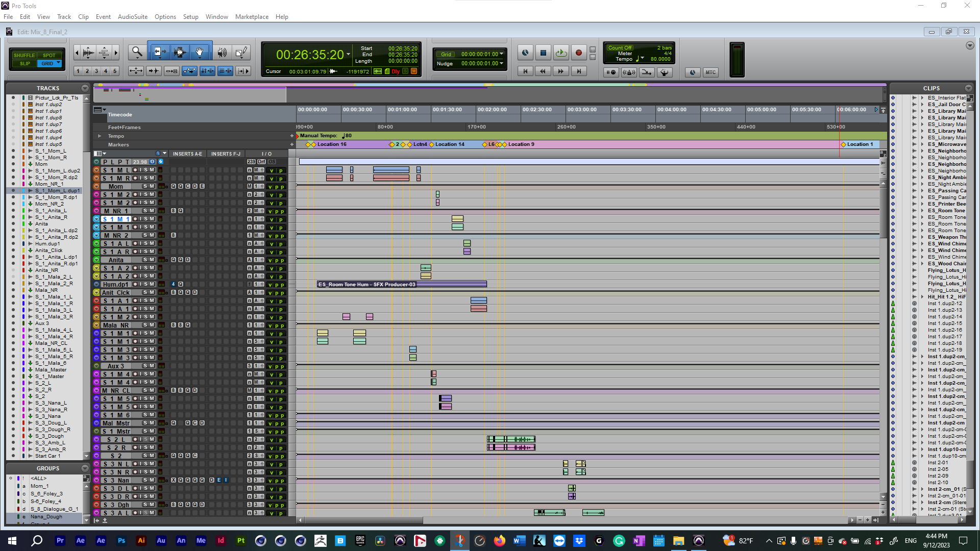
Task: Select the Zoomer magnifying glass tool
Action: [137, 52]
